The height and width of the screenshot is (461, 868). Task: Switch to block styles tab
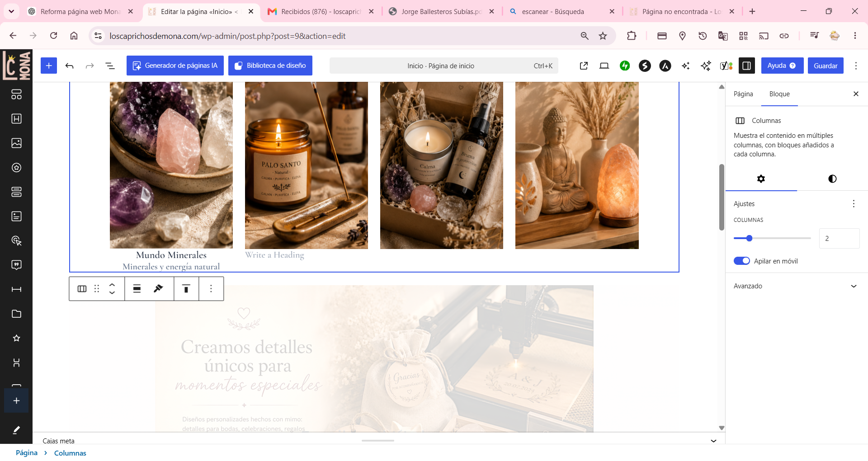[832, 179]
